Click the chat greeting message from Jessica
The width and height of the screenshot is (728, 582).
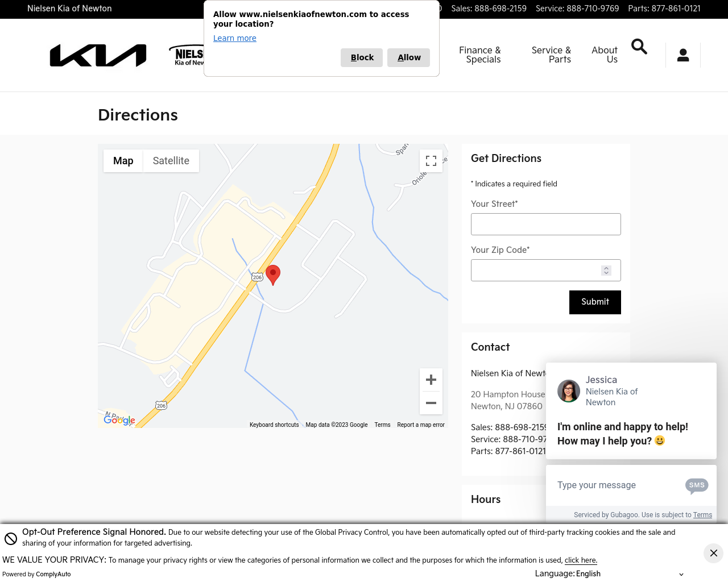point(623,434)
